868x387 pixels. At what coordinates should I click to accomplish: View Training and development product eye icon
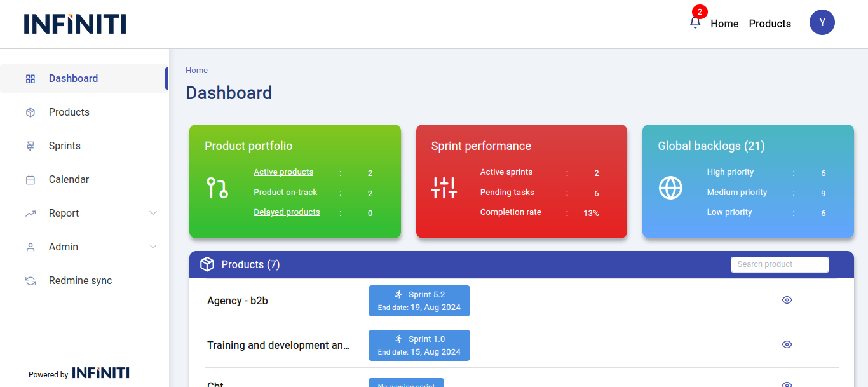click(x=787, y=344)
